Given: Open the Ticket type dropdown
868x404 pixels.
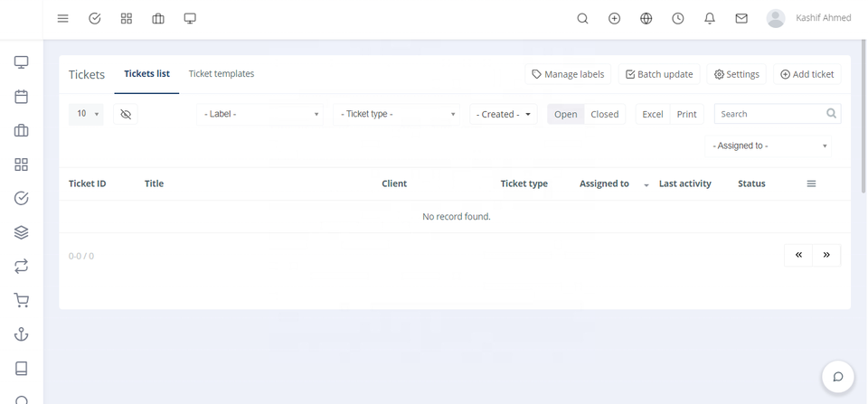Looking at the screenshot, I should 397,115.
